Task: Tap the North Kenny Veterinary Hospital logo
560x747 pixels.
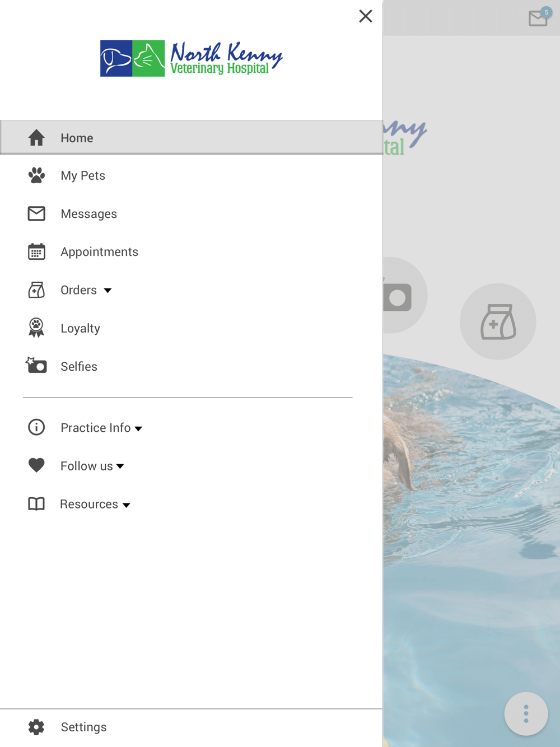Action: coord(192,58)
